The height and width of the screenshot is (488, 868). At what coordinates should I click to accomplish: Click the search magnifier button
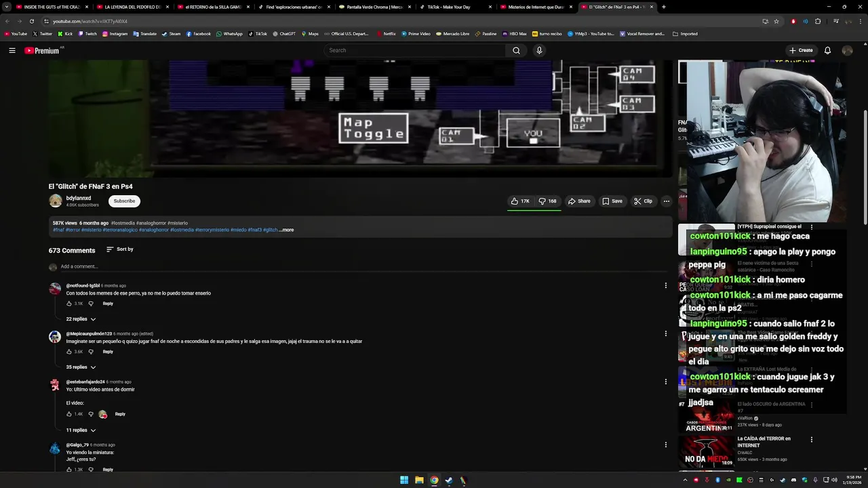pyautogui.click(x=516, y=50)
